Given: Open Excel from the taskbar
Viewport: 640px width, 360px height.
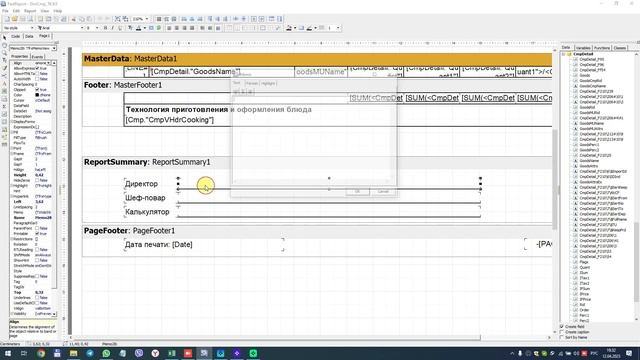Looking at the screenshot, I should (172, 353).
